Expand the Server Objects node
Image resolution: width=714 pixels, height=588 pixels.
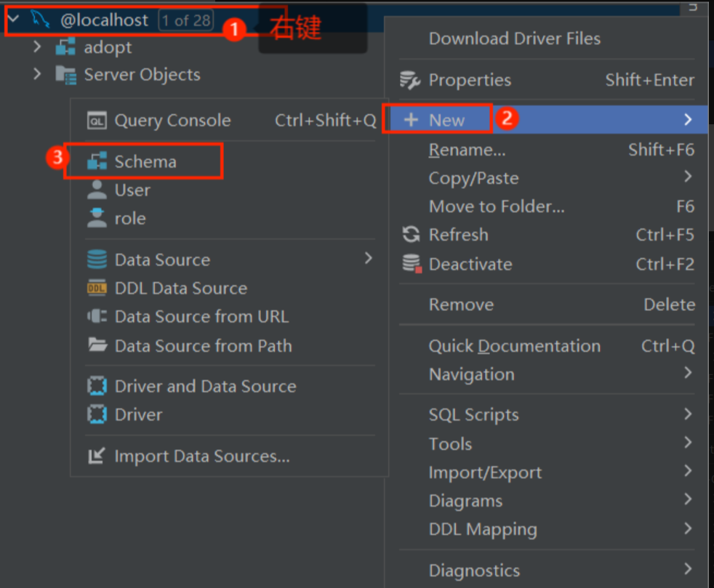(38, 74)
